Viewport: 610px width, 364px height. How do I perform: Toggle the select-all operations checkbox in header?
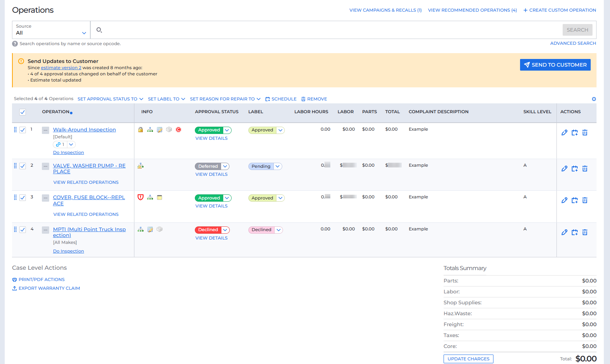tap(23, 112)
